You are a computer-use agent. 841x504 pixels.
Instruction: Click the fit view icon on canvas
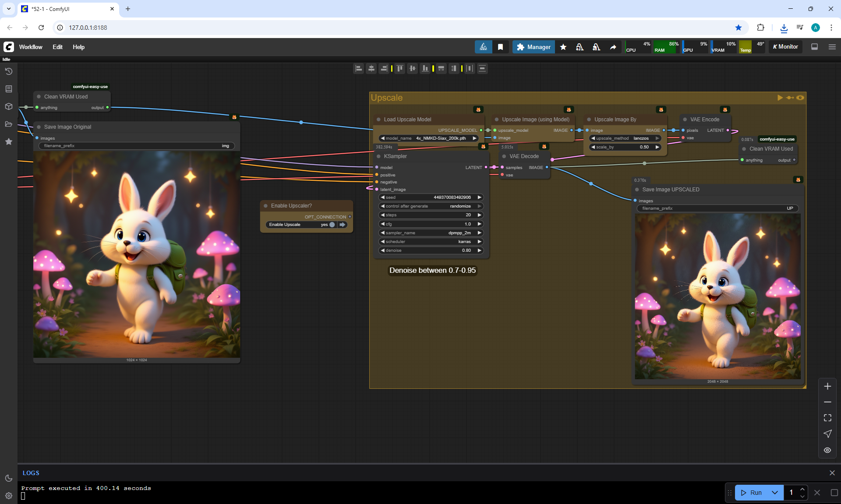(827, 418)
